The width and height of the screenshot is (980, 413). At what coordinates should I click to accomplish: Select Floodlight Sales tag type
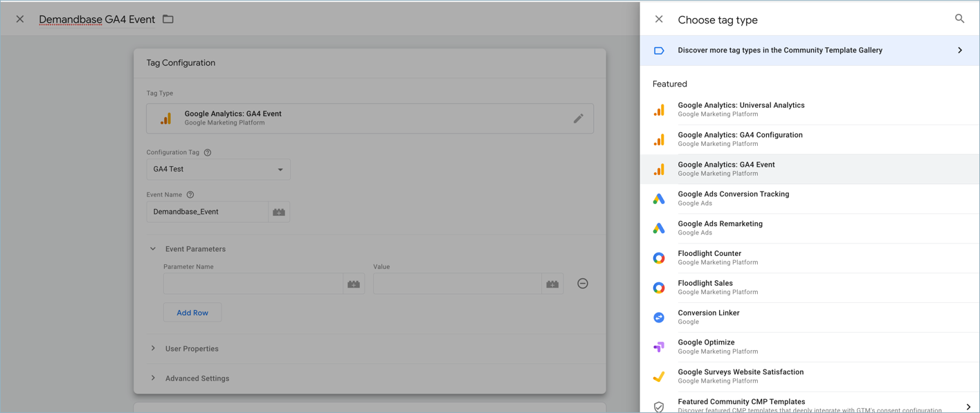[x=810, y=288]
